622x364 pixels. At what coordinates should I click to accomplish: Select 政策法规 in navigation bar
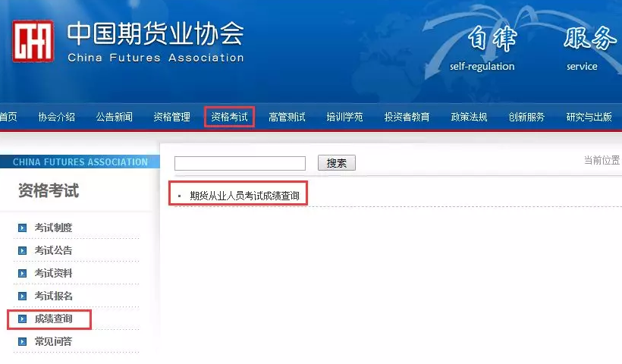click(x=469, y=117)
